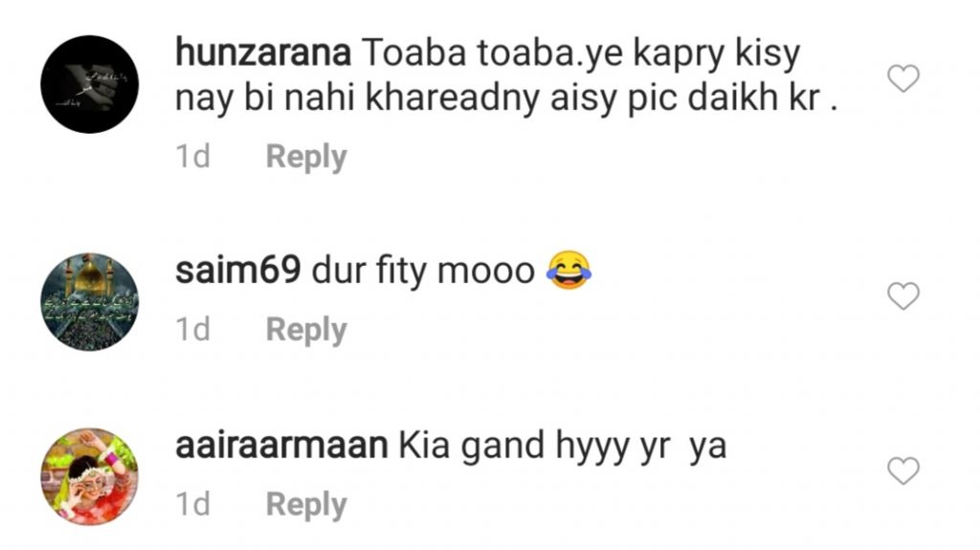Select the text "Toaba toaba.ye kapry kisy"
Screen dimensions: 980x550
pyautogui.click(x=577, y=55)
